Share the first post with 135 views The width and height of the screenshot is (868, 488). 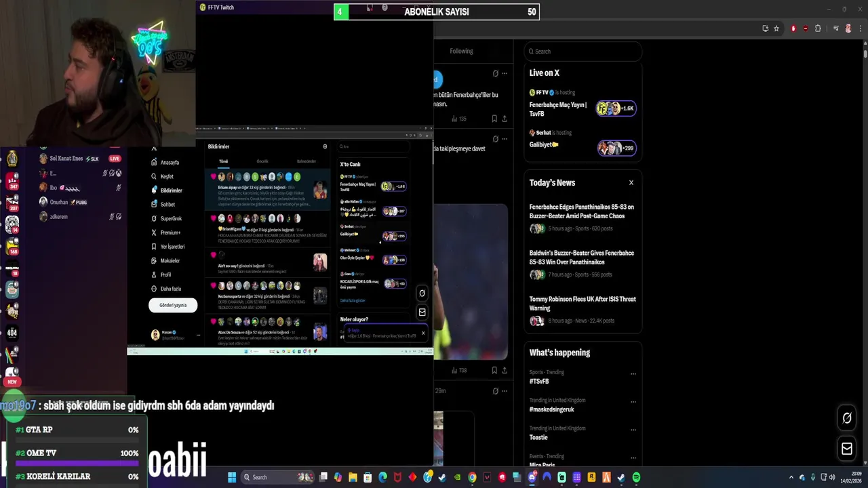pos(505,119)
